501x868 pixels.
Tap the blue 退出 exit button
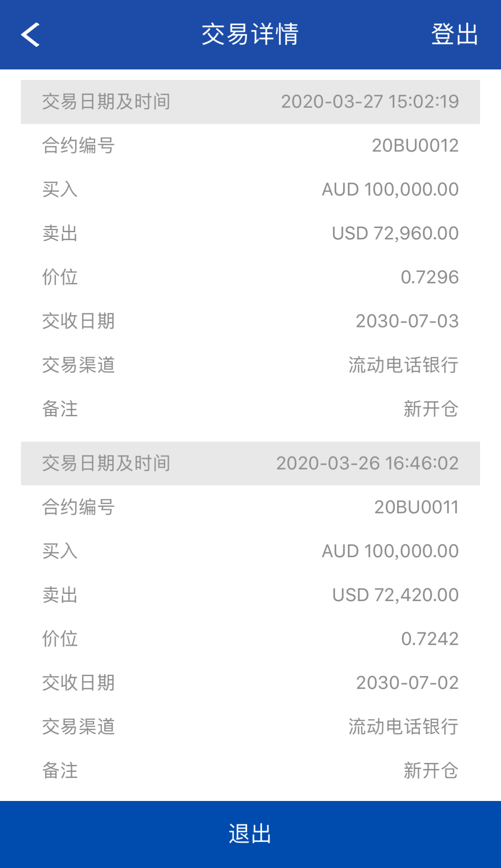(x=250, y=834)
